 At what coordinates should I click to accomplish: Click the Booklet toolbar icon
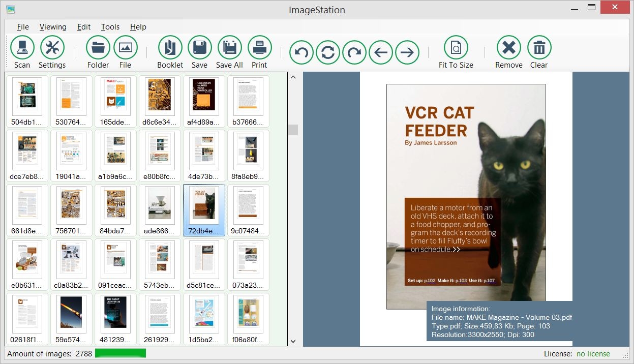170,48
